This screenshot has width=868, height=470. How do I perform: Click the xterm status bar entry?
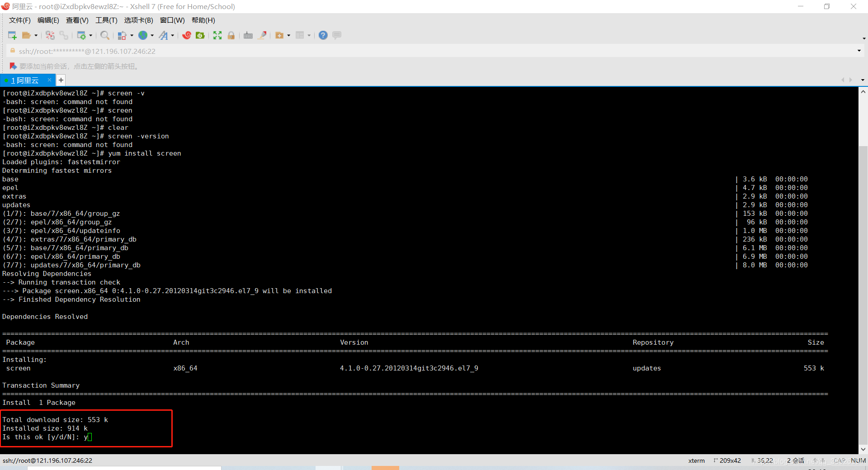pyautogui.click(x=696, y=461)
